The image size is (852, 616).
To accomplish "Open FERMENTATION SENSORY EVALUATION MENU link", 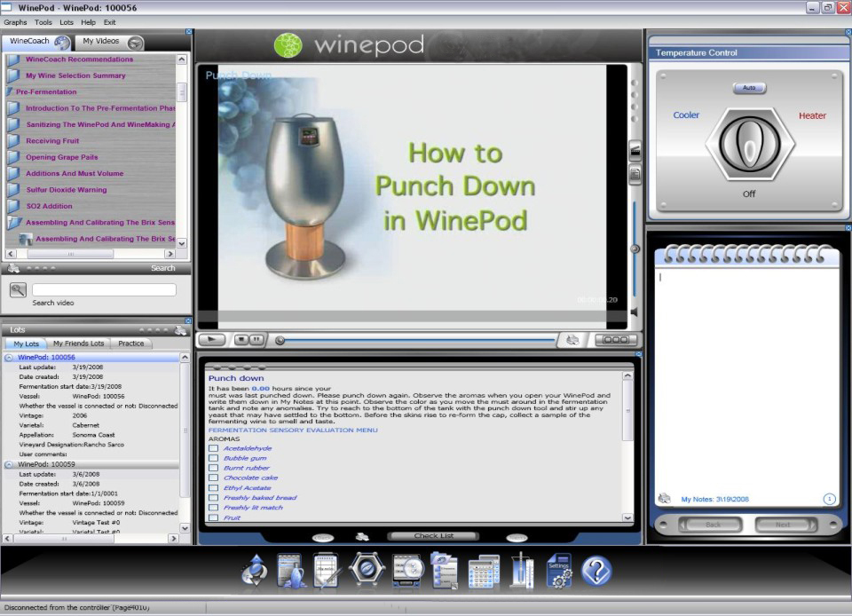I will tap(293, 430).
